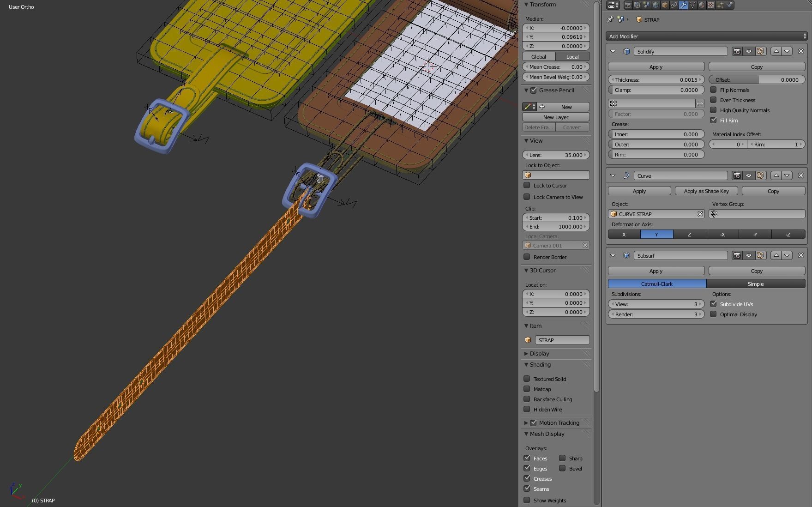Move the Subsurf modifier up in stack
Viewport: 812px width, 507px height.
776,255
